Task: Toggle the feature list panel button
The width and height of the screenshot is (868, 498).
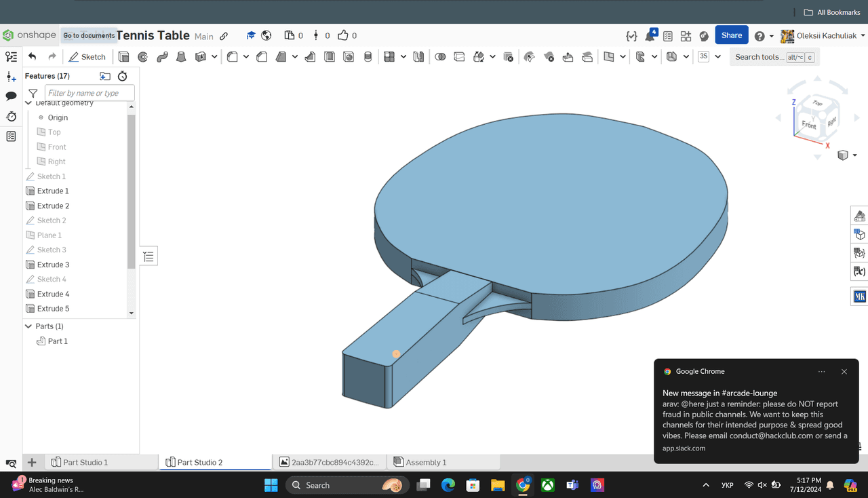Action: (x=11, y=57)
